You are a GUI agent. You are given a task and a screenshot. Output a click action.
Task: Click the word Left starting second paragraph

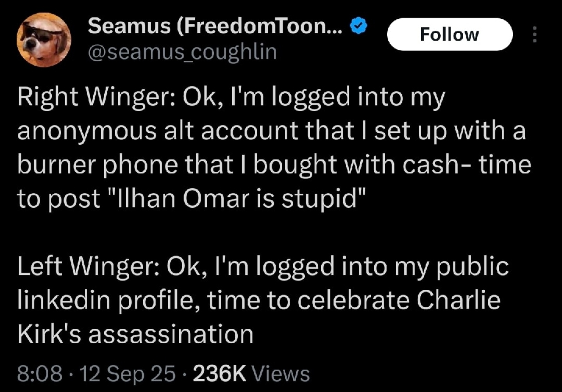pyautogui.click(x=39, y=267)
